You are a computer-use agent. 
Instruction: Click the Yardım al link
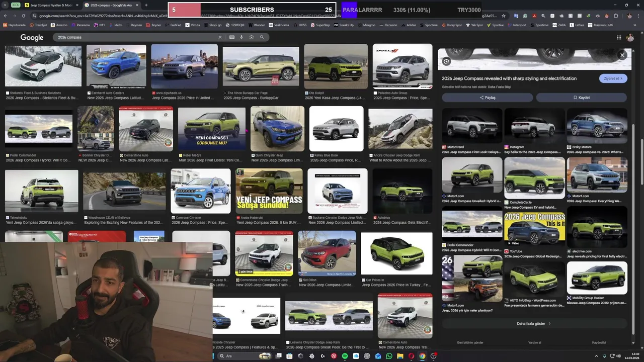pos(534,343)
